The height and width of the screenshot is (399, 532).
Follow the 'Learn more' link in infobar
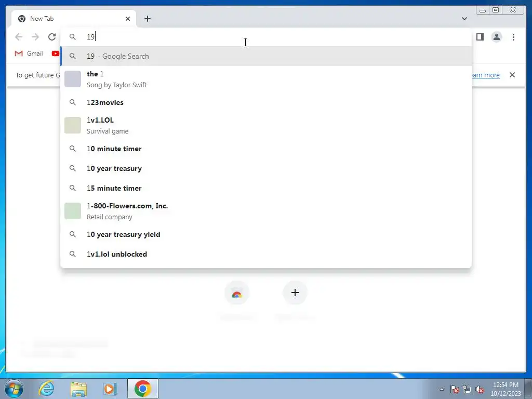tap(486, 75)
